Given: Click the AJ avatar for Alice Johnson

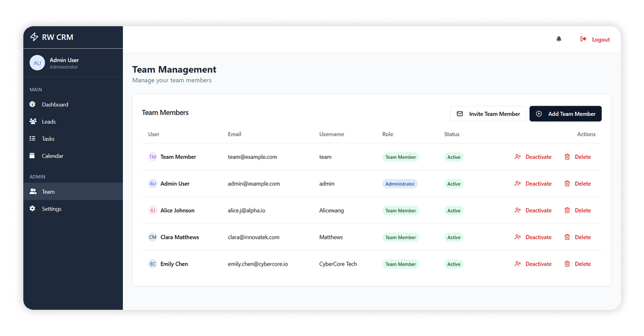Looking at the screenshot, I should click(153, 210).
